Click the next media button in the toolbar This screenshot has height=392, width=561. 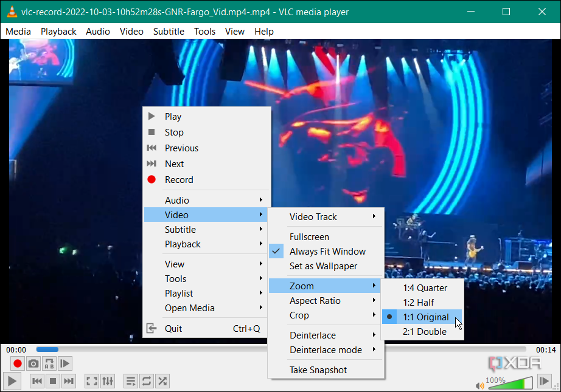pos(68,381)
